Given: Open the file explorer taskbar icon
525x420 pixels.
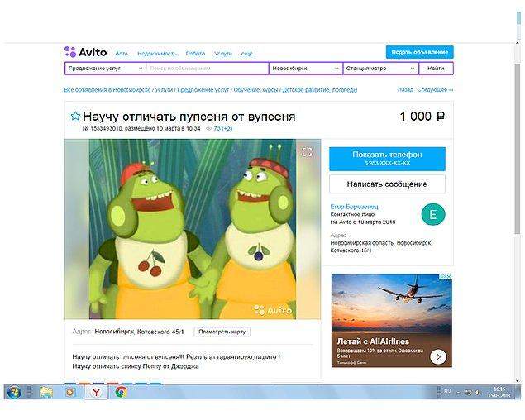Looking at the screenshot, I should click(45, 392).
